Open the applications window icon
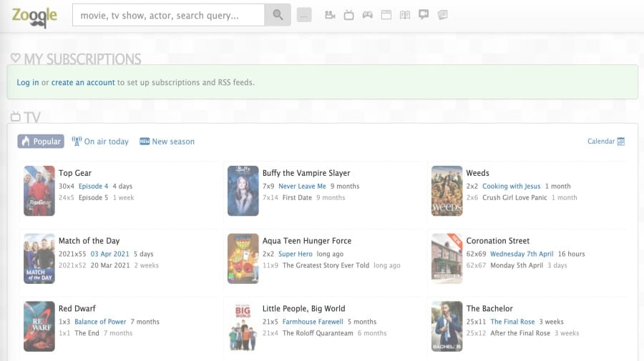Image resolution: width=644 pixels, height=361 pixels. click(386, 15)
